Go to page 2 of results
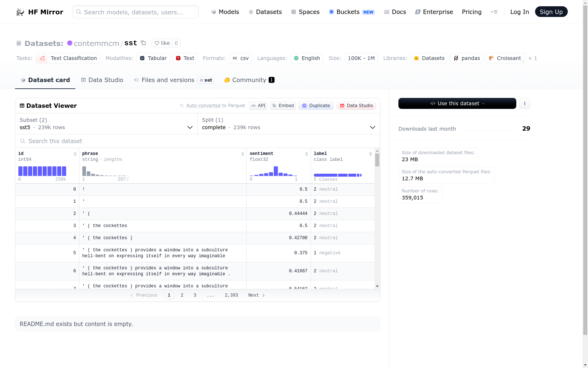588x368 pixels. click(x=182, y=295)
